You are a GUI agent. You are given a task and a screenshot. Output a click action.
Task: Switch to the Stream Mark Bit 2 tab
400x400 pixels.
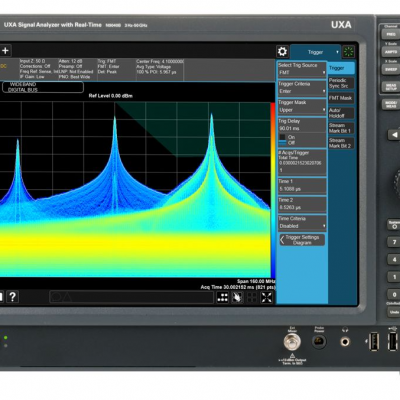(x=341, y=143)
